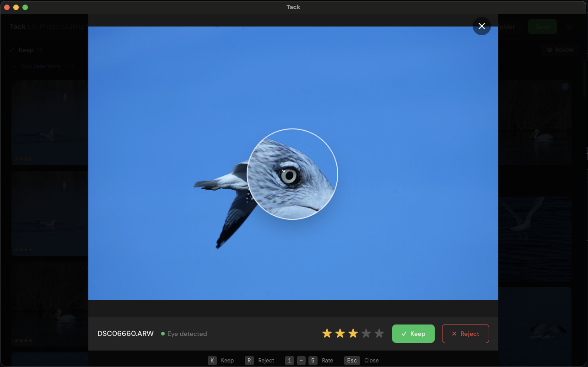Image resolution: width=588 pixels, height=367 pixels.
Task: Open the settings gear icon
Action: (570, 27)
